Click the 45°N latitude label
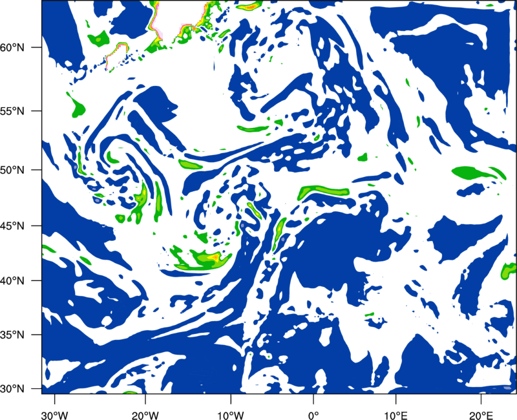517x420 pixels. pyautogui.click(x=12, y=226)
